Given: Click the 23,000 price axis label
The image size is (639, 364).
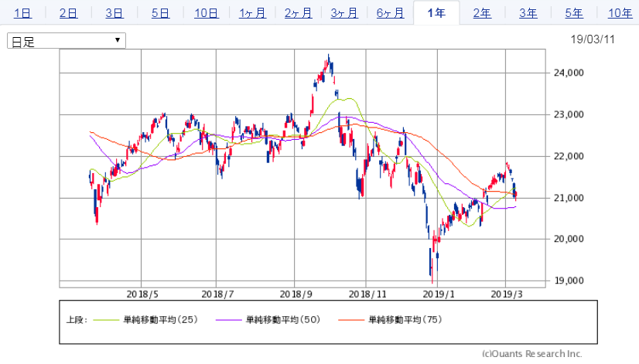Looking at the screenshot, I should pyautogui.click(x=569, y=114).
